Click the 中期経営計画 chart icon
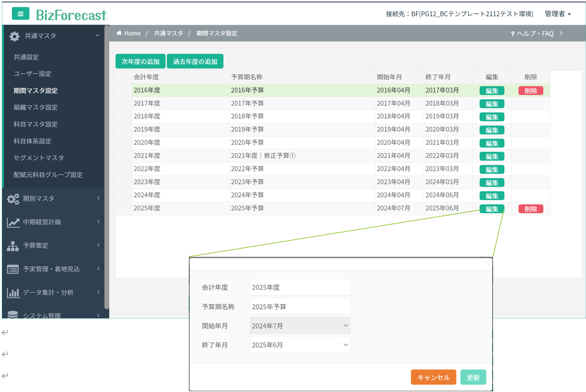Viewport: 586px width, 392px height. tap(13, 222)
